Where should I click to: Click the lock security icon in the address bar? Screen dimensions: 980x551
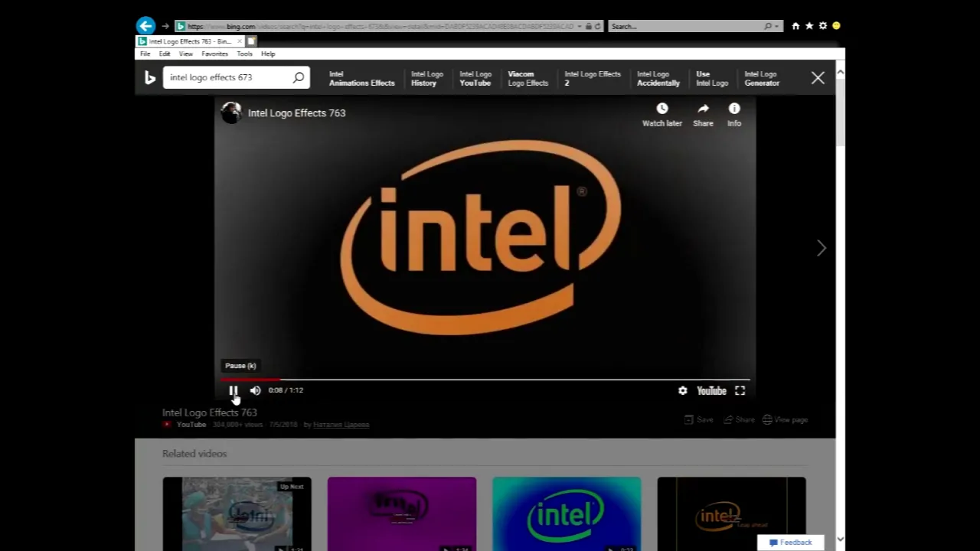click(588, 26)
